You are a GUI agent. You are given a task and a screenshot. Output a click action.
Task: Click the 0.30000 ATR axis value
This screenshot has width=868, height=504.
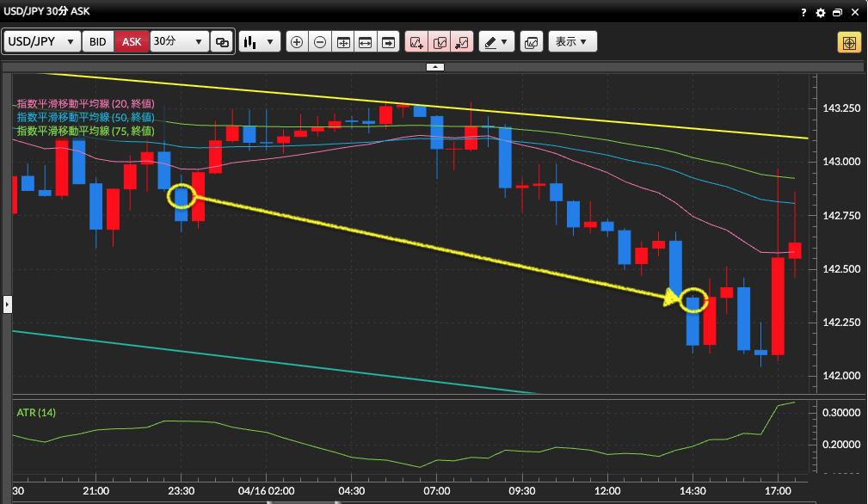[841, 413]
